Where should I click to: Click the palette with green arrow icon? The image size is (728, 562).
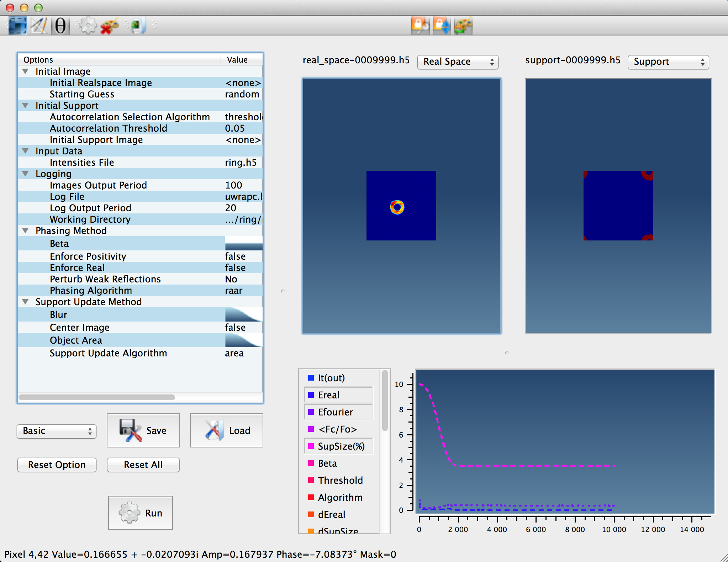[x=463, y=26]
